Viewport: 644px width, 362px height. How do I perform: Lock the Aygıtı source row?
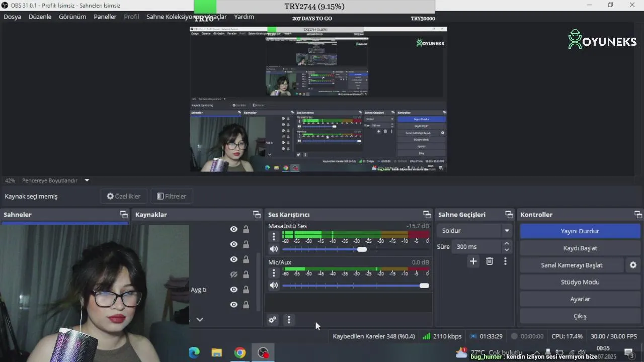pos(246,290)
